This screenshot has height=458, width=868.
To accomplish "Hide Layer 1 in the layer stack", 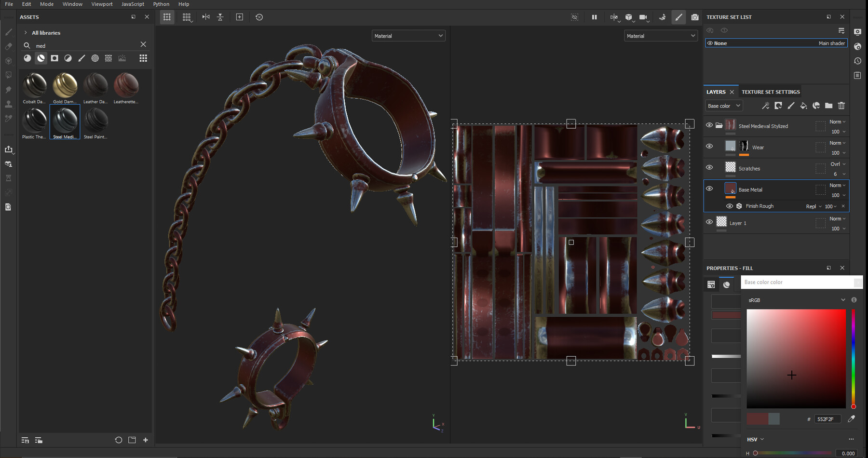I will tap(709, 222).
